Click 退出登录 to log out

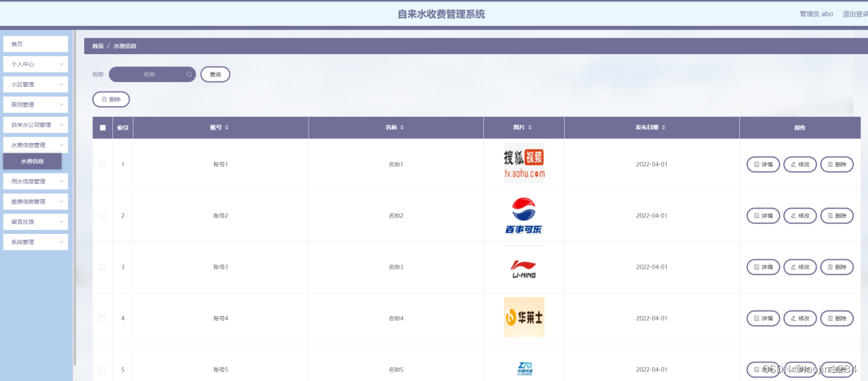[855, 14]
